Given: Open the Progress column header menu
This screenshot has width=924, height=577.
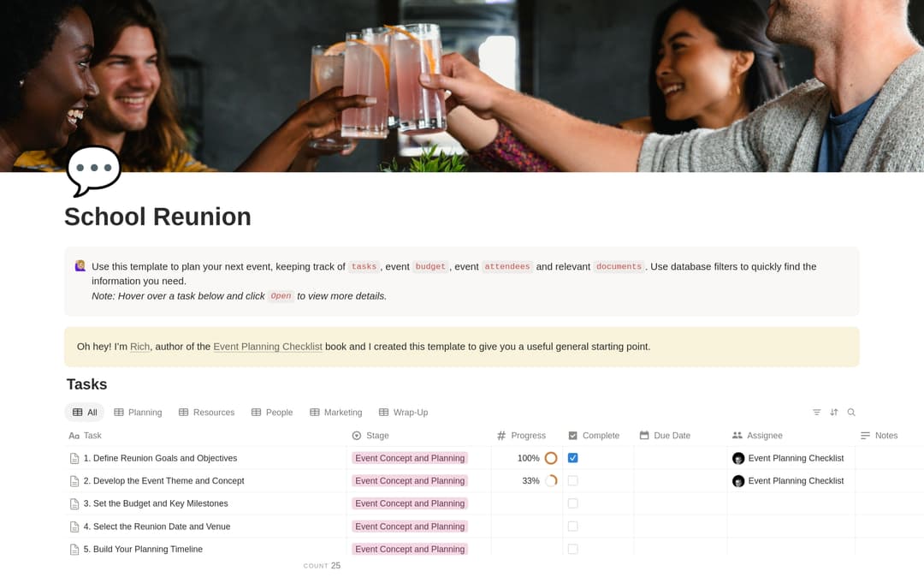Looking at the screenshot, I should click(522, 436).
